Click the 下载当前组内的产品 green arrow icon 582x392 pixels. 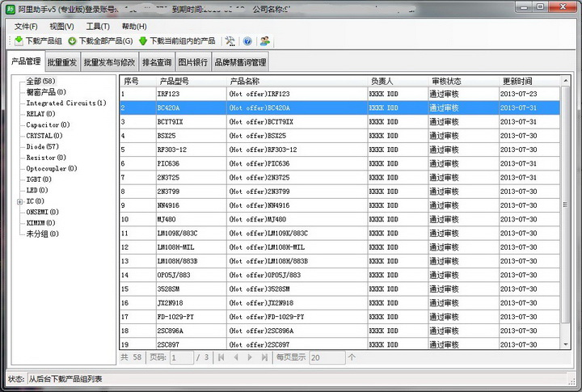[143, 41]
